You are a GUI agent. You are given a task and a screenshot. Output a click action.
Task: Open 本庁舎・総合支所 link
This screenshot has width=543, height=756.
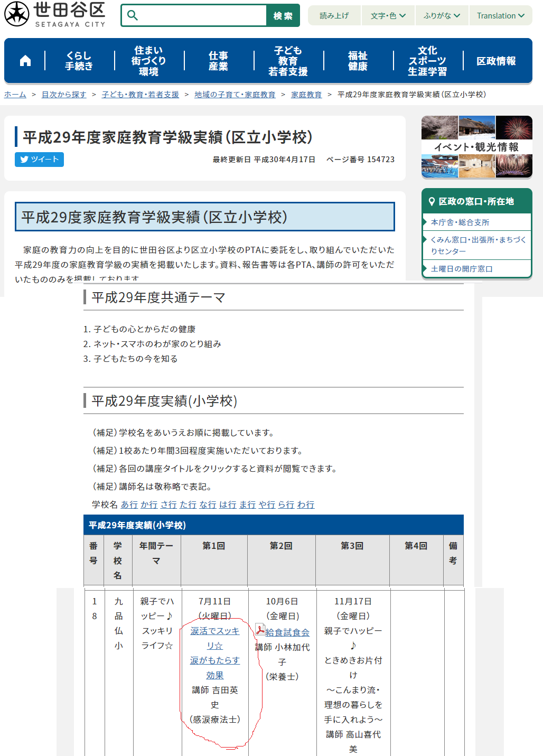460,222
